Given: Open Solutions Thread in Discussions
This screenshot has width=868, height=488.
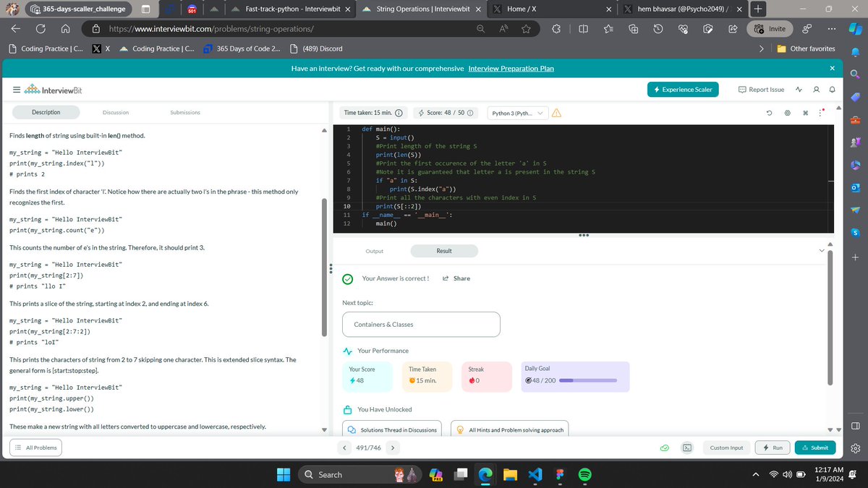Looking at the screenshot, I should click(392, 429).
